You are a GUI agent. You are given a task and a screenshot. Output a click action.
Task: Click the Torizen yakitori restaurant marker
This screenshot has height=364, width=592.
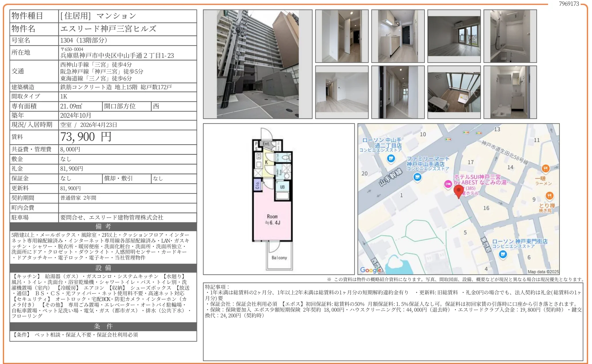pyautogui.click(x=549, y=196)
